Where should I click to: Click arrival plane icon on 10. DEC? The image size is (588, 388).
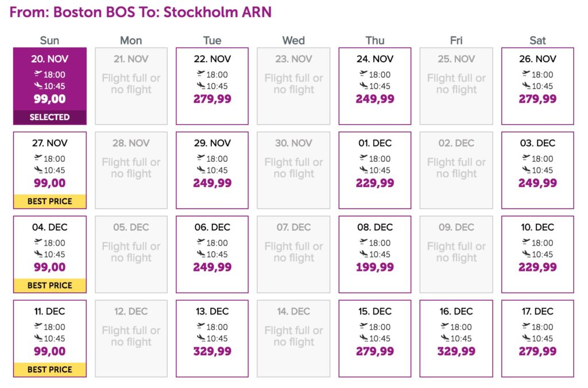[x=526, y=254]
